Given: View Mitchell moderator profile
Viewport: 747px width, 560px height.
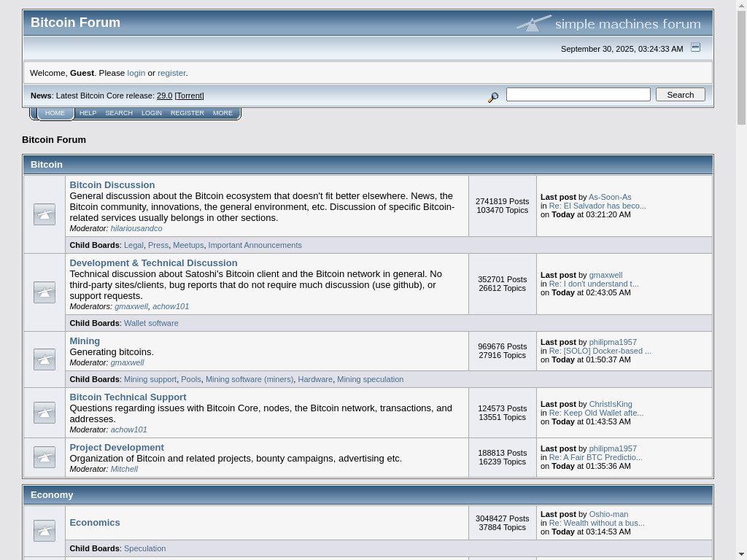Looking at the screenshot, I should [x=124, y=469].
